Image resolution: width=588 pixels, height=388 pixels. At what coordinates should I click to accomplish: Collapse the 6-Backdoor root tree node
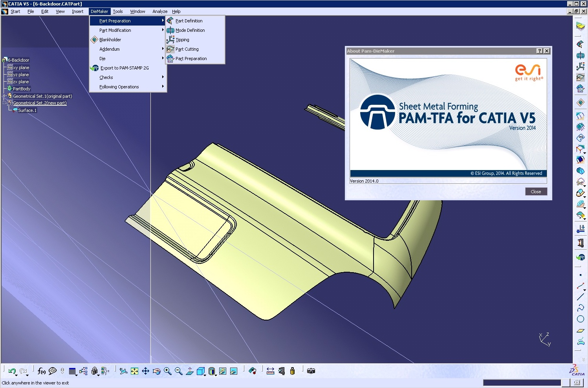[x=4, y=60]
